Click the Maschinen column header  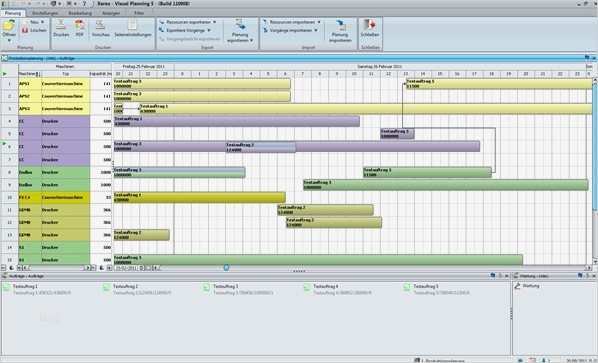pos(29,74)
